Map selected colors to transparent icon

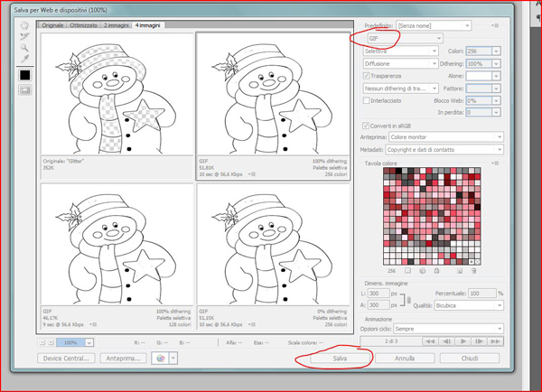(x=408, y=271)
